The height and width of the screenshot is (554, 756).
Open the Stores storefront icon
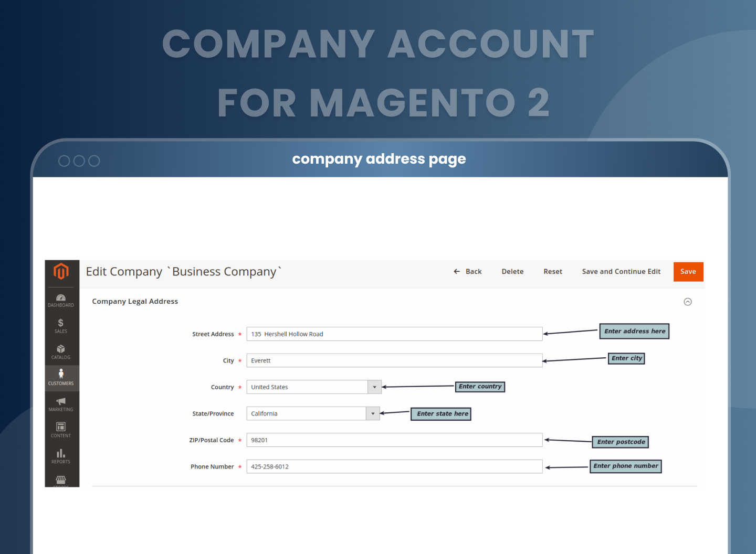click(61, 480)
